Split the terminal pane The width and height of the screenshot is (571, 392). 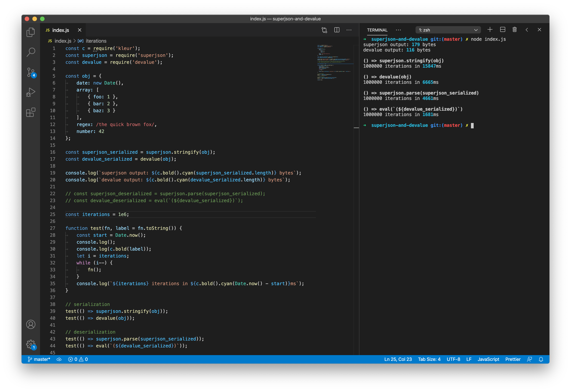point(502,30)
